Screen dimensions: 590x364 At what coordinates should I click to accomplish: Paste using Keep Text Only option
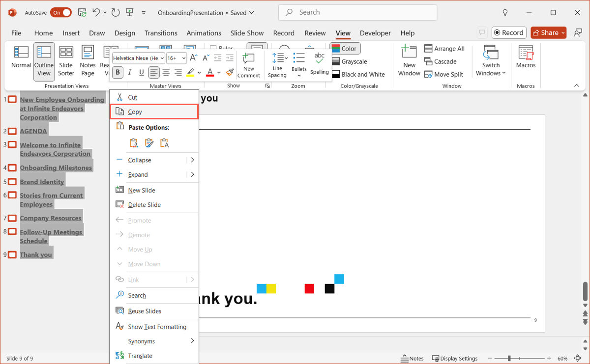(164, 143)
